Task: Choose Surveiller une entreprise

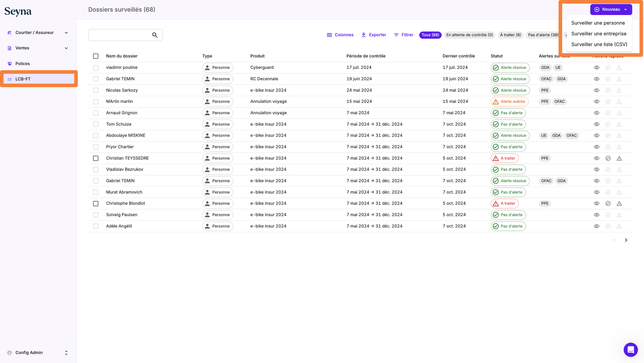Action: coord(599,34)
